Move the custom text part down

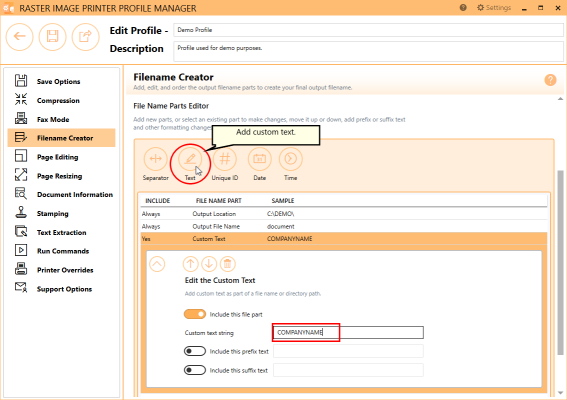click(x=209, y=264)
